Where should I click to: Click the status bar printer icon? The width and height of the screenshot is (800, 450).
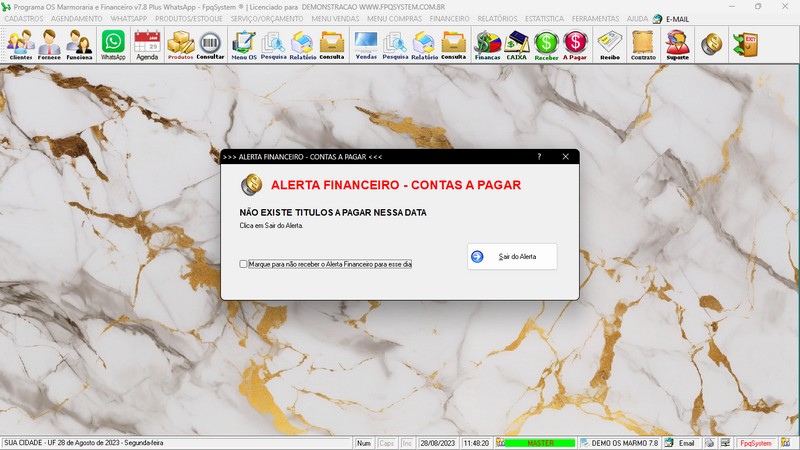[710, 443]
